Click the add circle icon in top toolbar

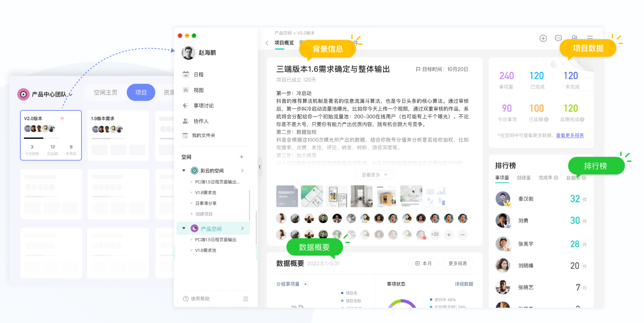(543, 39)
